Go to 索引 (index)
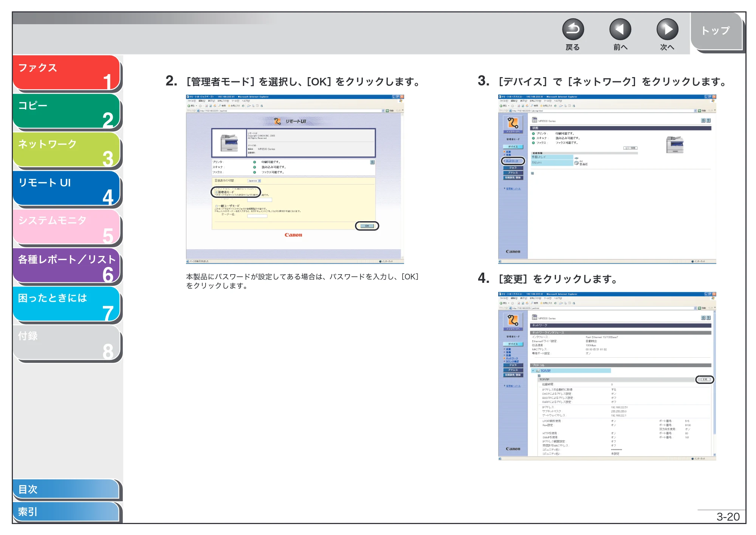Image resolution: width=756 pixels, height=535 pixels. [66, 512]
